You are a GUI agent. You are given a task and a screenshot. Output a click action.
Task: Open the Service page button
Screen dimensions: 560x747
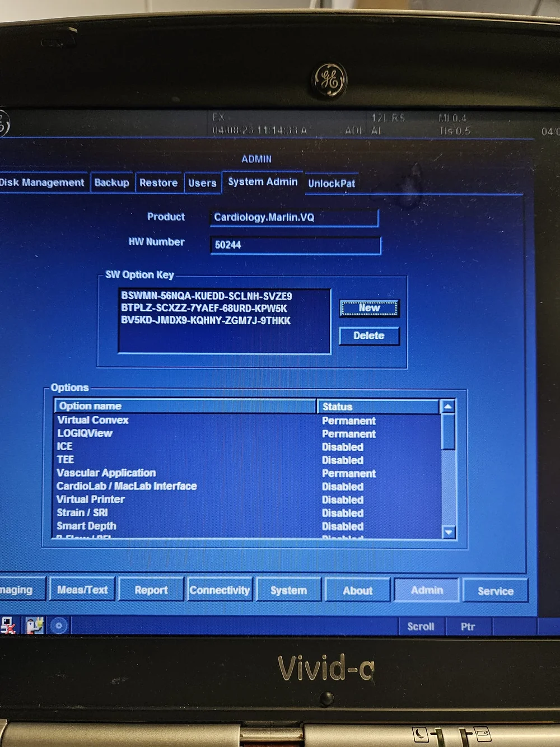pos(495,591)
